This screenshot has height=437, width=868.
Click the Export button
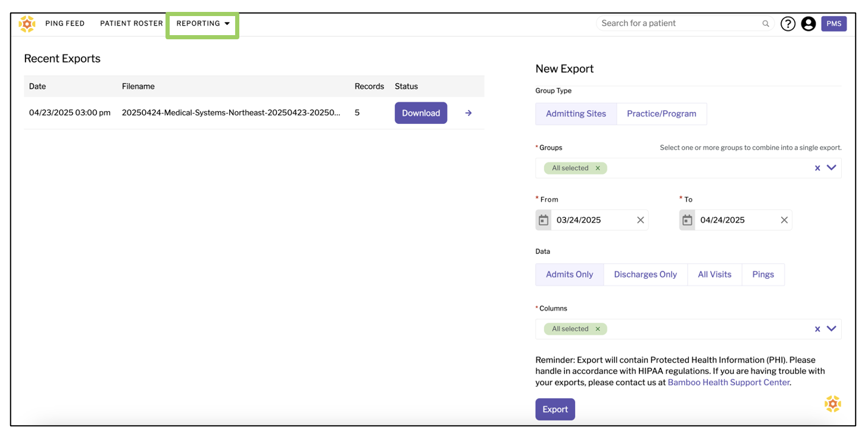[555, 410]
